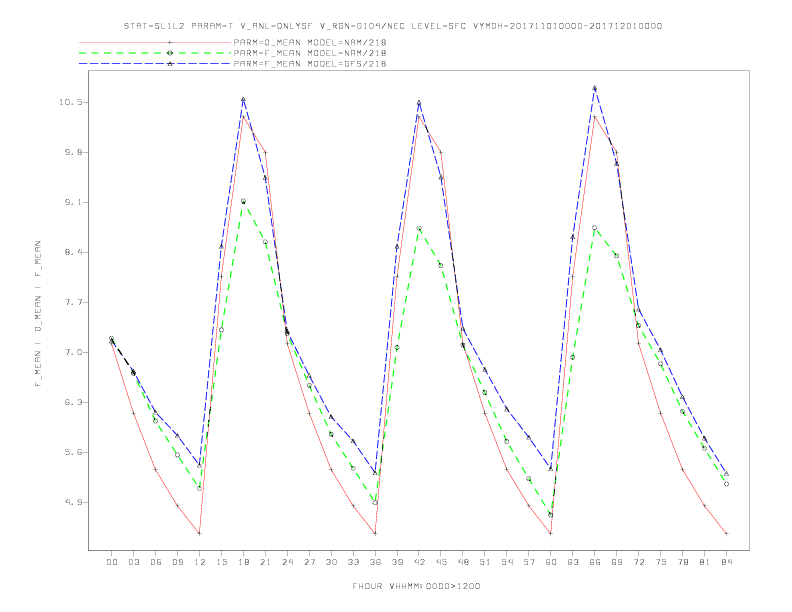Click x-axis tick label 21
Viewport: 792px width, 612px height.
click(x=265, y=562)
